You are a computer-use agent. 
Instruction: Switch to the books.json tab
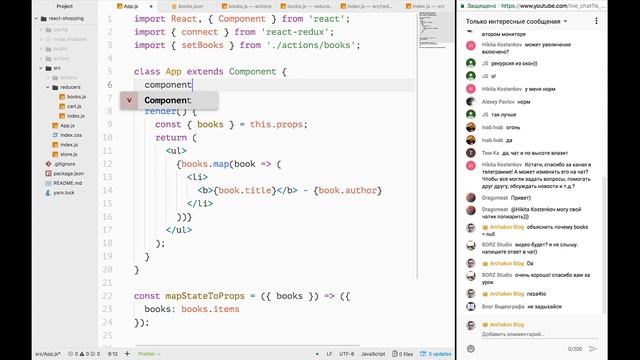[x=187, y=6]
